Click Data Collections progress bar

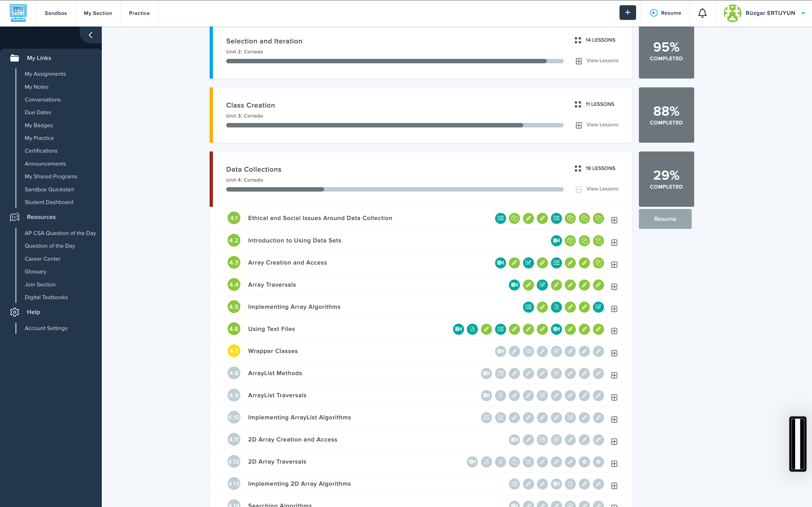(395, 189)
